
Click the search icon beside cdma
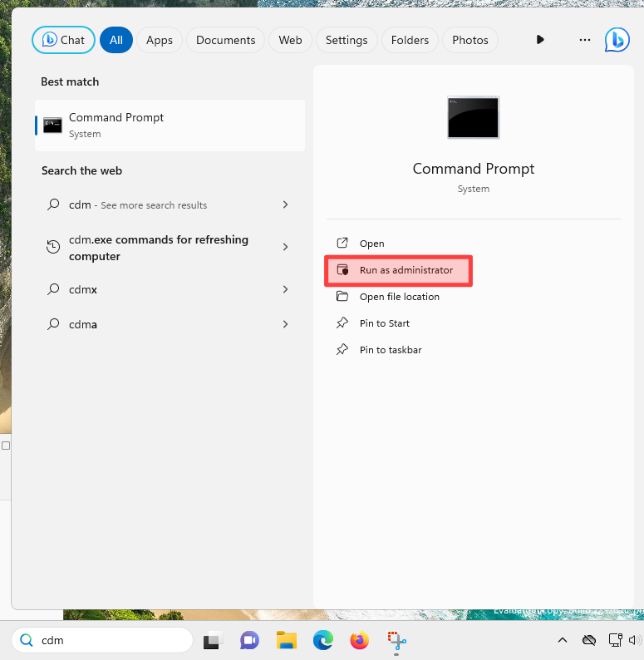click(x=53, y=324)
